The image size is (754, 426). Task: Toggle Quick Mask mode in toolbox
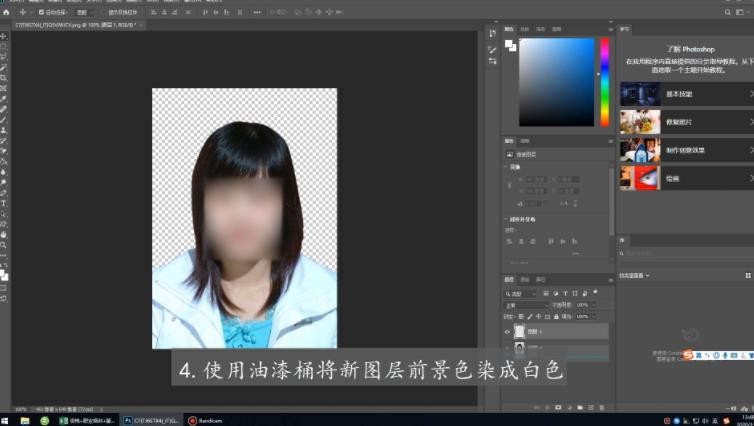tap(3, 288)
